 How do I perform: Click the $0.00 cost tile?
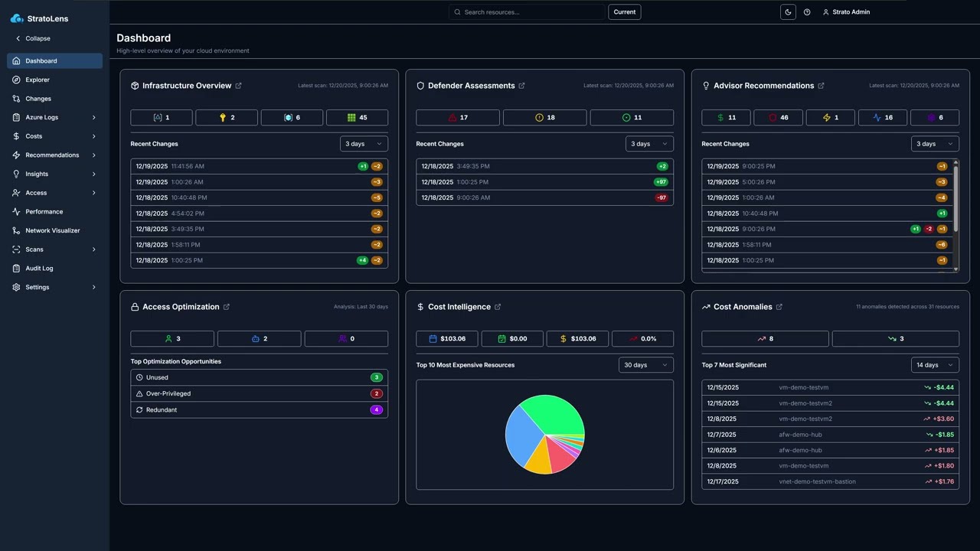coord(512,338)
